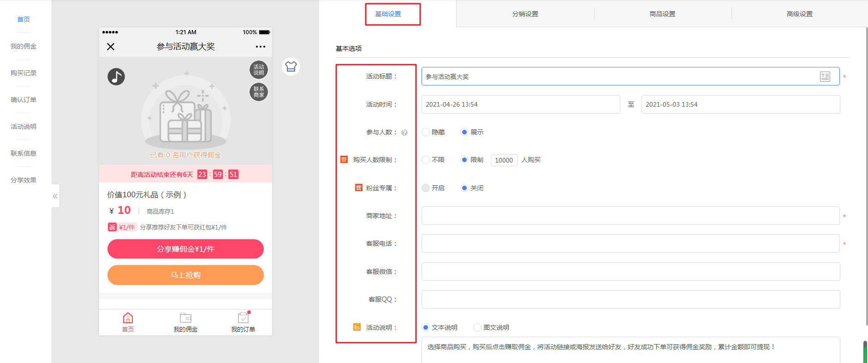Viewport: 868px width, 363px height.
Task: Click the shirt theme icon beside preview
Action: 291,67
